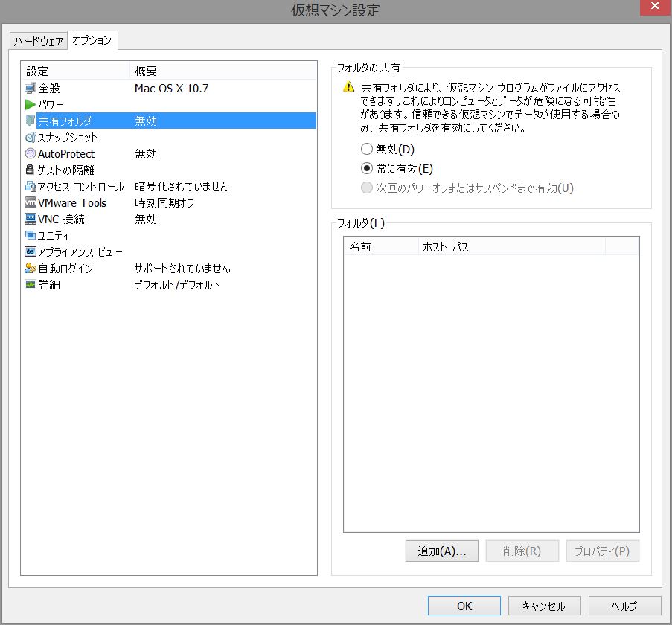Screen dimensions: 672x625
Task: Click the ゲストの隔離 lock icon
Action: (30, 170)
